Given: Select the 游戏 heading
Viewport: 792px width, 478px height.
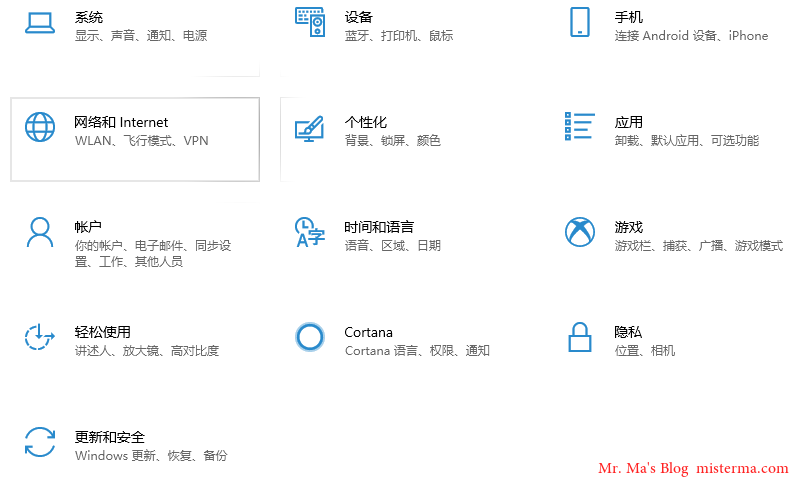Looking at the screenshot, I should (629, 227).
